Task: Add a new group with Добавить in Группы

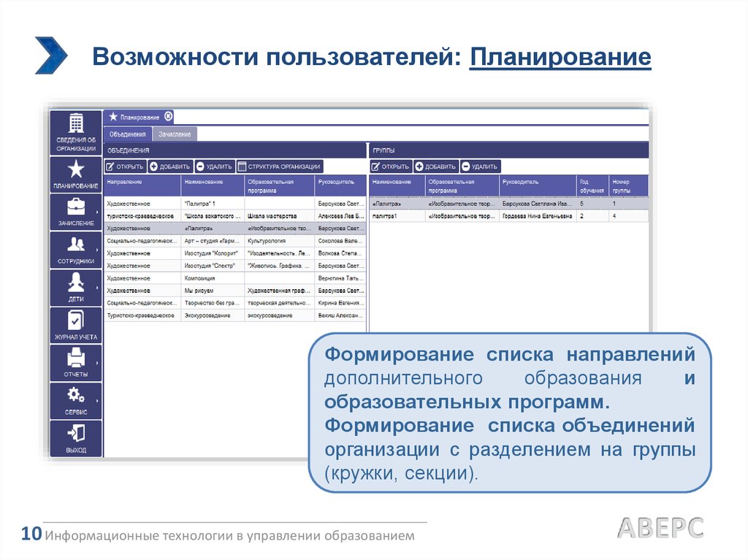Action: click(x=436, y=166)
